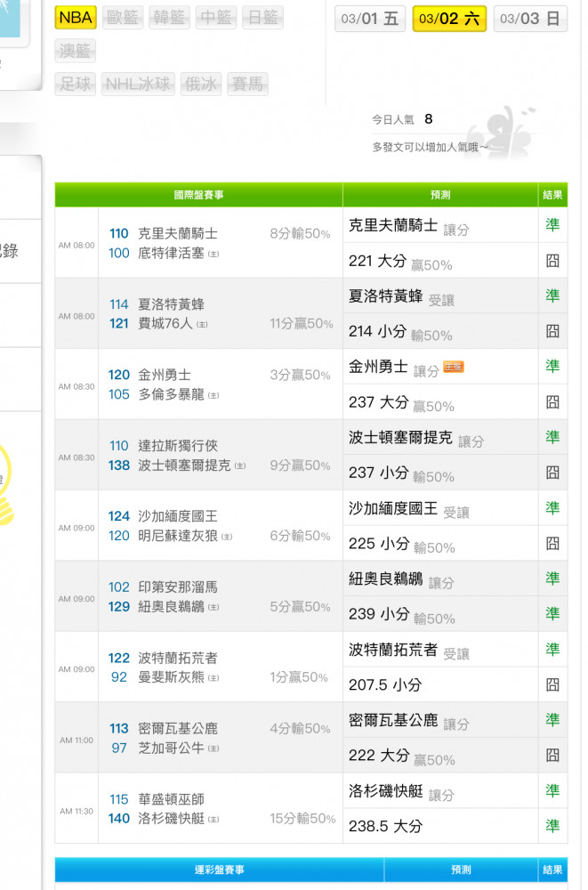Click the 15分輸50% spread
Viewport: 588px width, 890px height.
(302, 819)
